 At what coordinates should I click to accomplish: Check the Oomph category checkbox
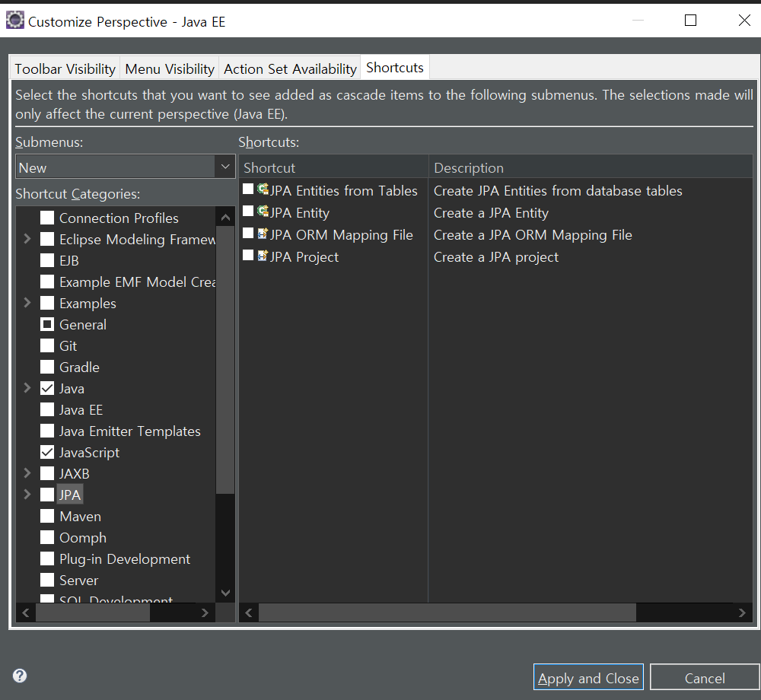47,537
